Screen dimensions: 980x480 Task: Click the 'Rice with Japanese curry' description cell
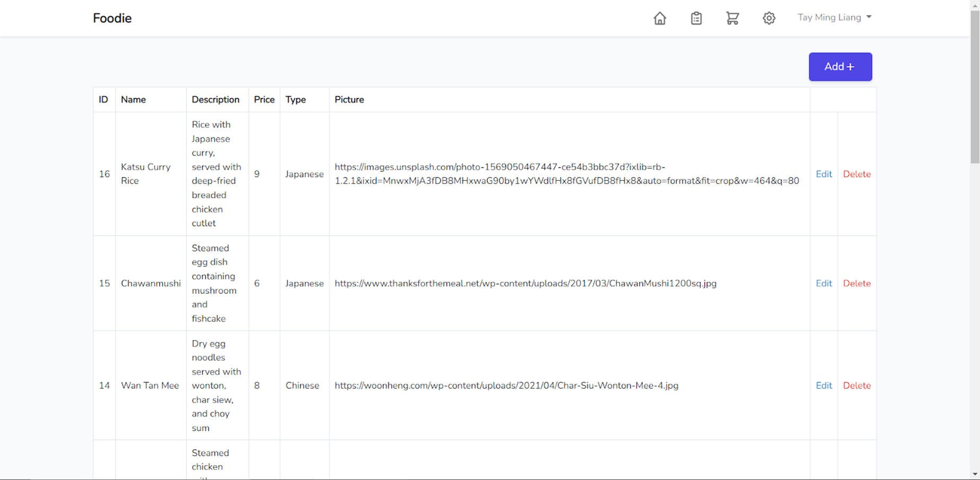pyautogui.click(x=217, y=174)
